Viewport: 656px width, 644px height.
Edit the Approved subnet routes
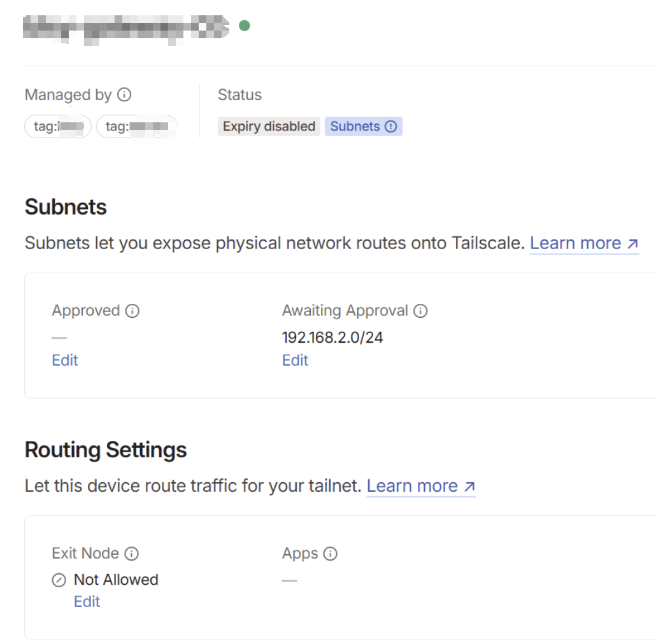pyautogui.click(x=65, y=361)
